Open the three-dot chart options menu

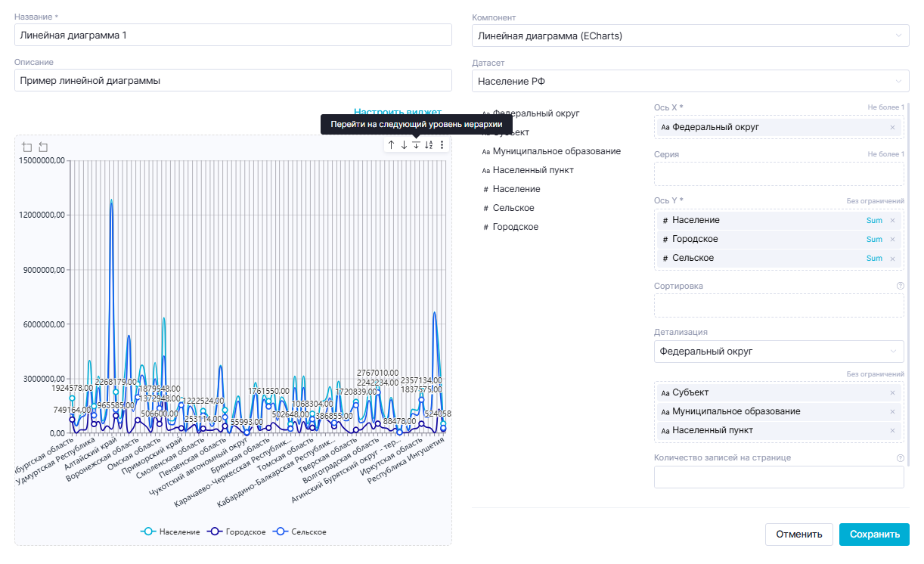pos(442,144)
